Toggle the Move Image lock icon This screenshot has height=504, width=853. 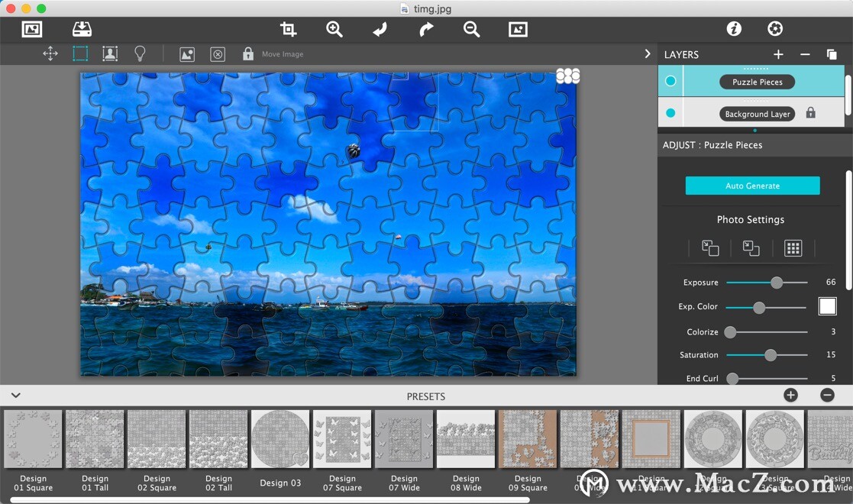click(x=248, y=53)
